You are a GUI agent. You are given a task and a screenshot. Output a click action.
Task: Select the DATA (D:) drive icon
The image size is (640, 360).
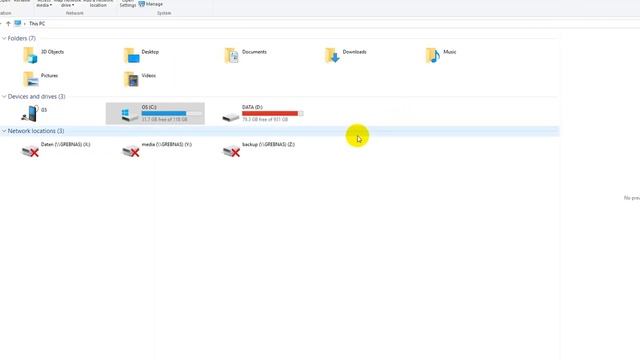point(231,117)
